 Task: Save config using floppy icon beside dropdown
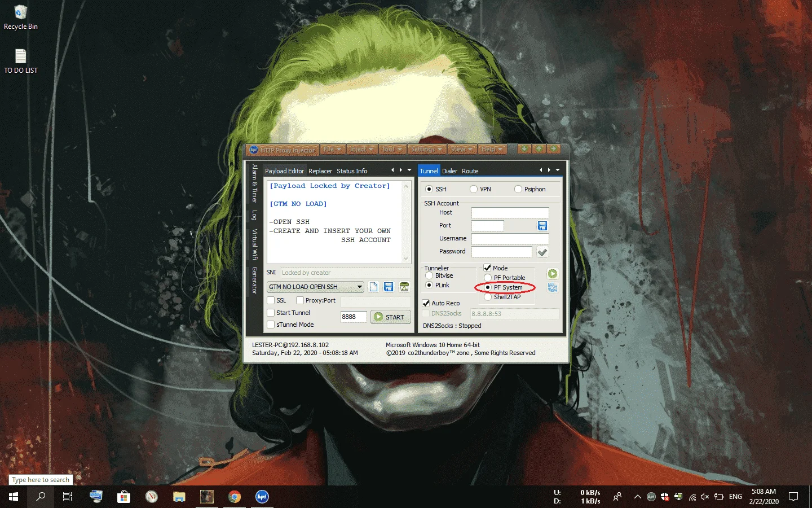pos(389,287)
